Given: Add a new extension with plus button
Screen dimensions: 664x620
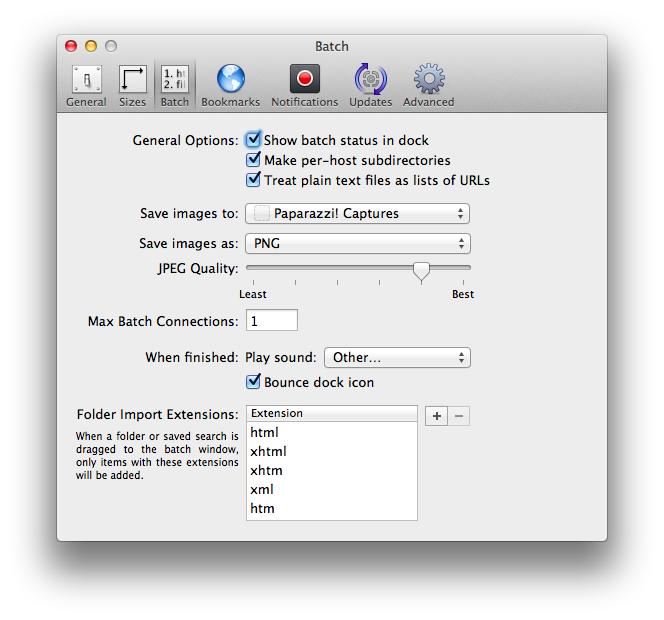Looking at the screenshot, I should click(x=437, y=416).
